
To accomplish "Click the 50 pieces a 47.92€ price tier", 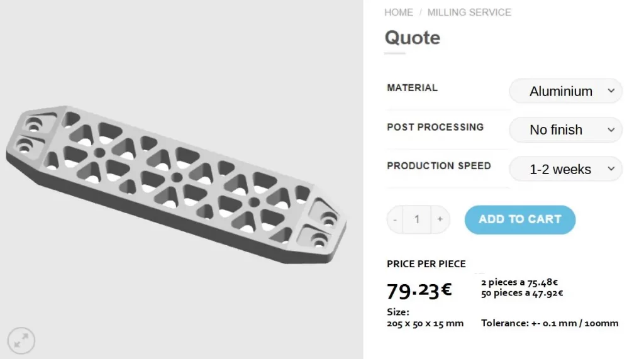I will click(522, 293).
